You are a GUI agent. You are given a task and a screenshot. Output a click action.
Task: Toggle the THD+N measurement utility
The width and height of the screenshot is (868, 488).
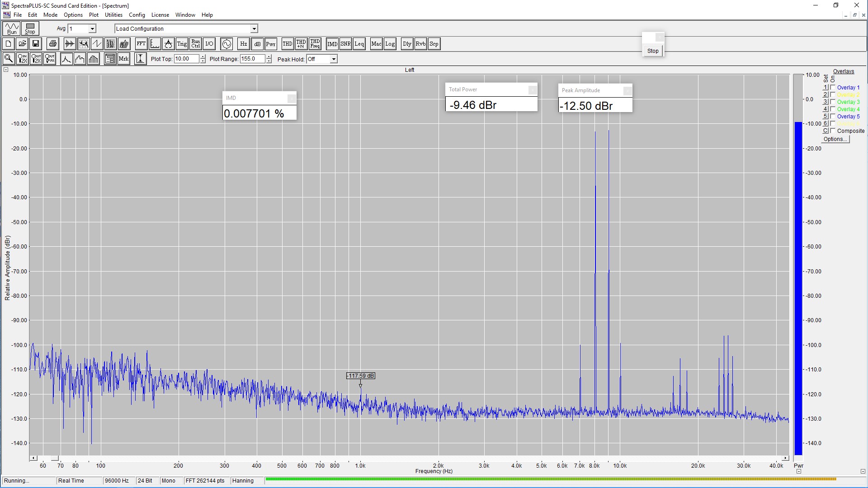pyautogui.click(x=301, y=44)
